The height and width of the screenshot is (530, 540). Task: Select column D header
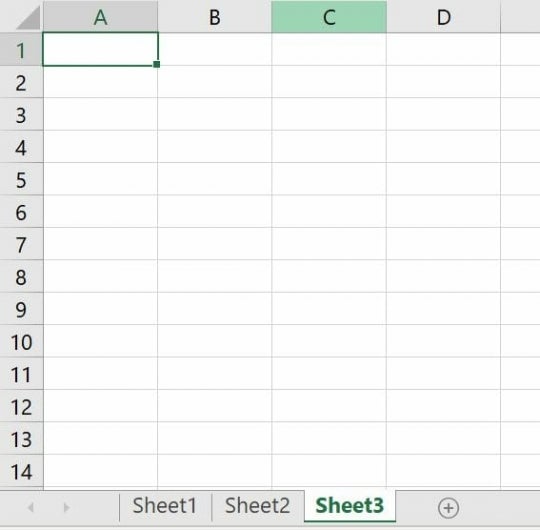pyautogui.click(x=444, y=17)
